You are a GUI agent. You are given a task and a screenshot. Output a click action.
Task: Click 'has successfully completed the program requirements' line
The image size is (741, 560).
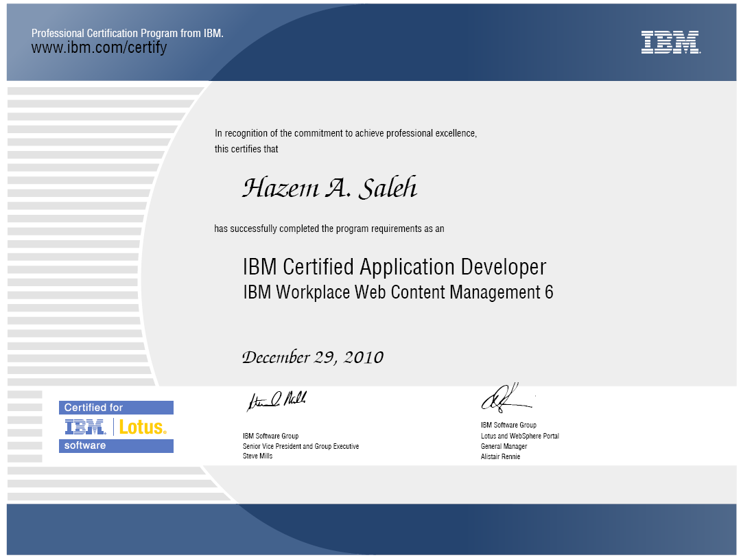[x=329, y=229]
